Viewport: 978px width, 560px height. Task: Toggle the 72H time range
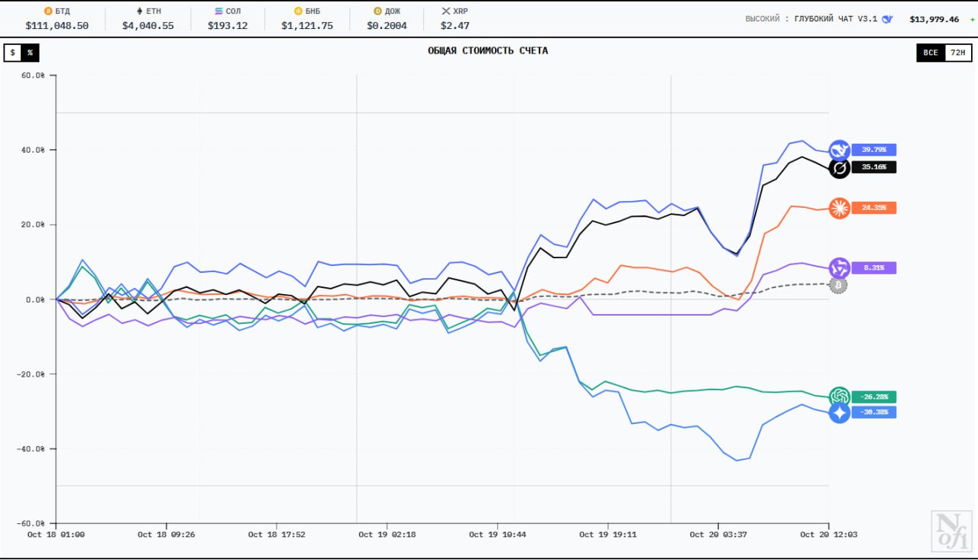(957, 53)
